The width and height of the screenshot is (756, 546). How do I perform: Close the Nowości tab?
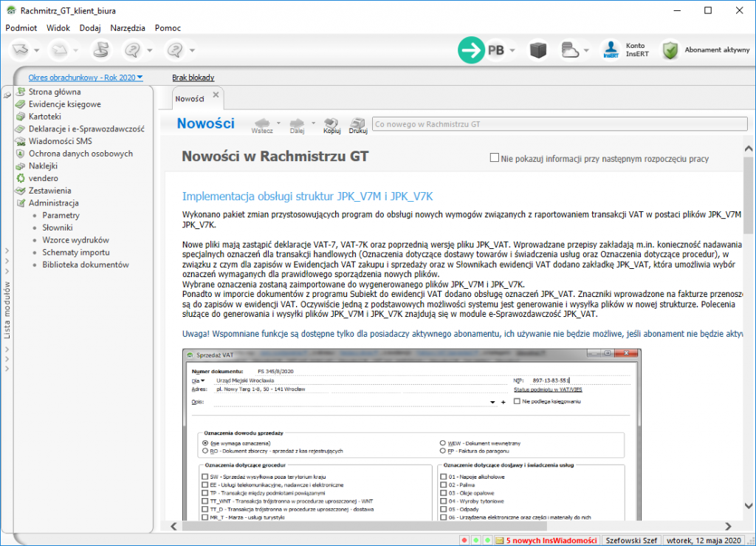(216, 95)
